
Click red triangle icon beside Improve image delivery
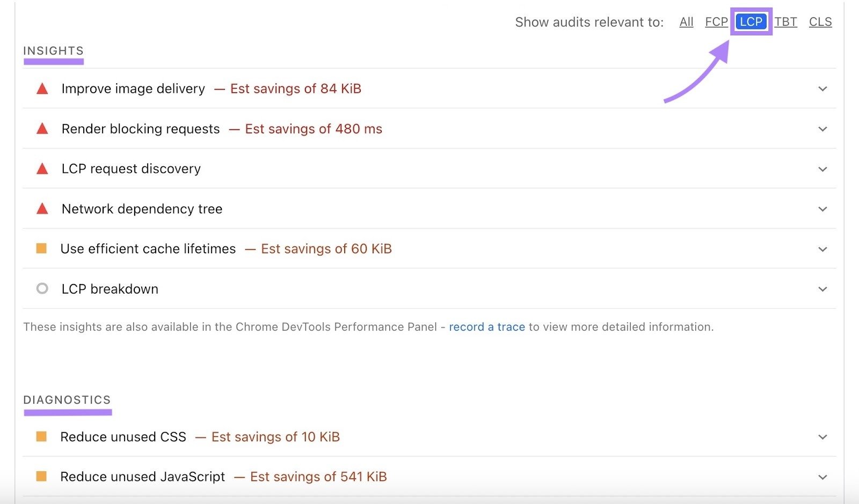pos(42,89)
